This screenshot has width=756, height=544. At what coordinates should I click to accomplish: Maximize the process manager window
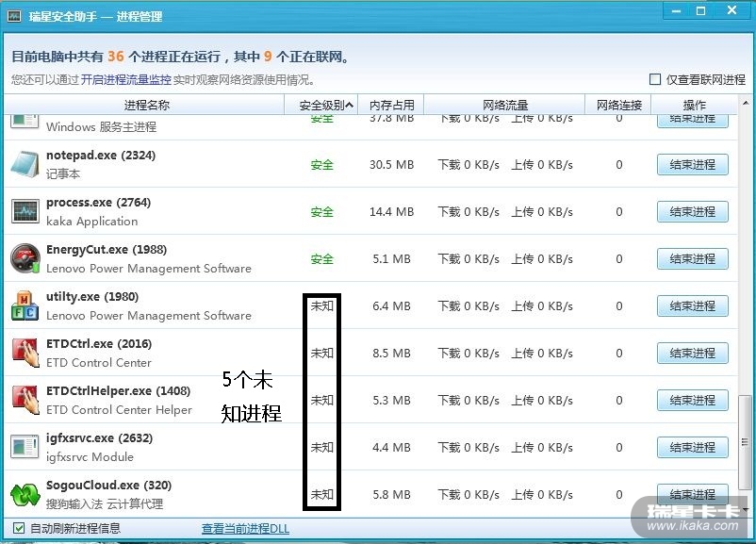tap(701, 10)
